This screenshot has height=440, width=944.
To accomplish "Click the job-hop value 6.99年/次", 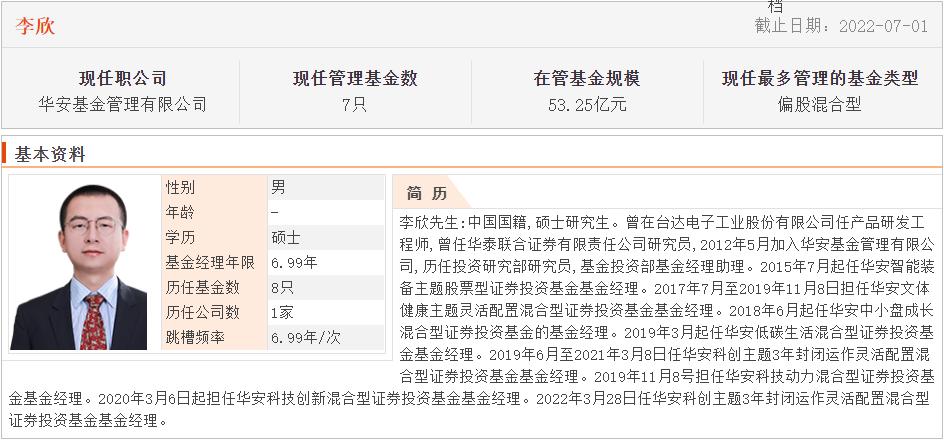I will tap(305, 338).
